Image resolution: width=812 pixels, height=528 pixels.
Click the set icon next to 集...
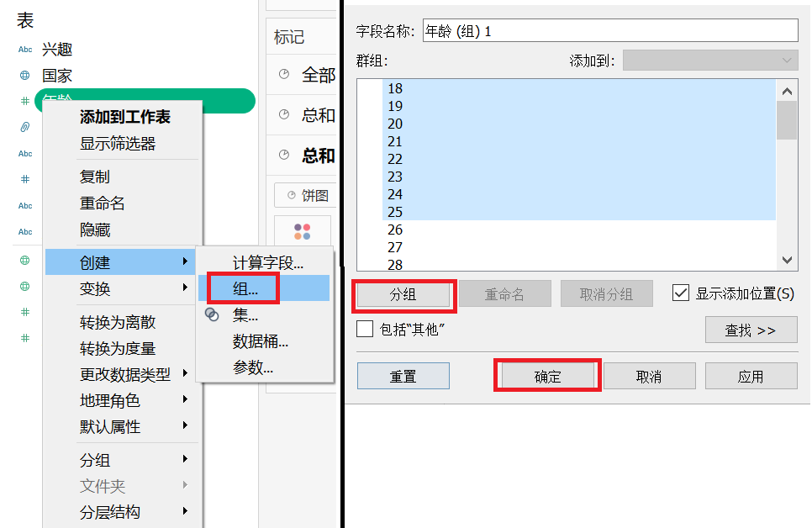pos(213,314)
